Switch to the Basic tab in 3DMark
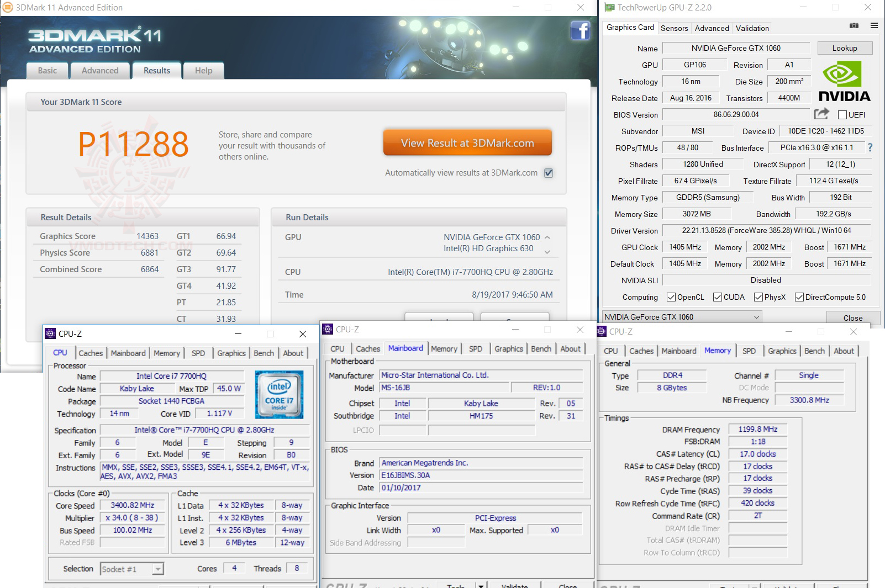The image size is (885, 588). 48,71
